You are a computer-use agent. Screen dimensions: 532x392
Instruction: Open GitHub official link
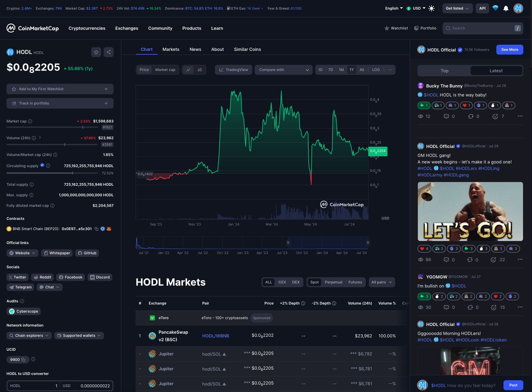point(87,253)
